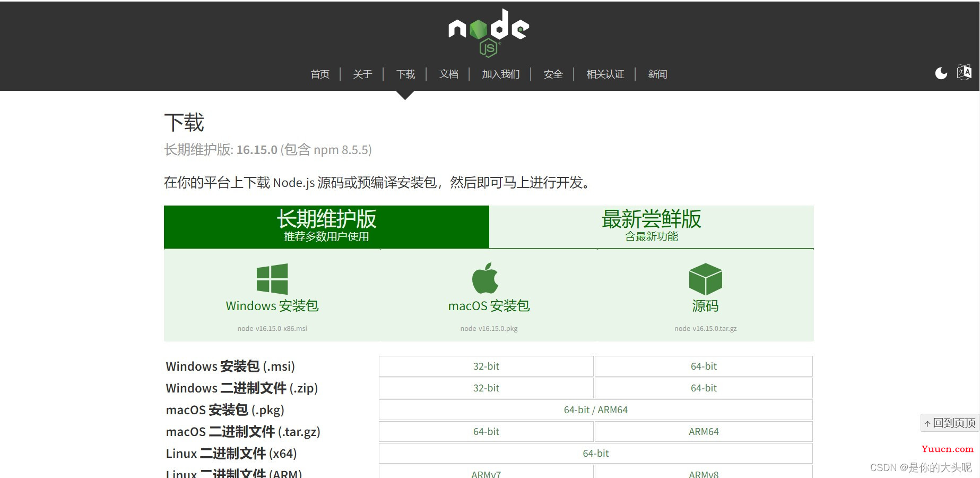The height and width of the screenshot is (478, 980).
Task: Click macOS 安装包 (.pkg) row label
Action: point(225,410)
